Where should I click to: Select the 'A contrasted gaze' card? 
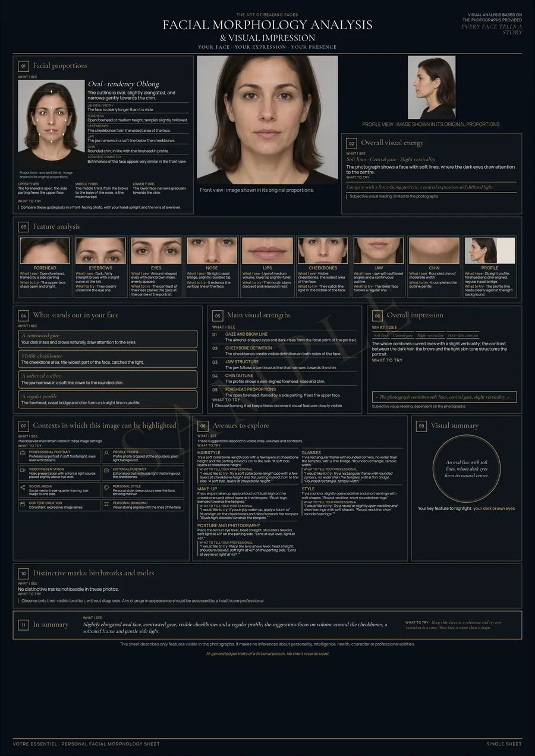[x=108, y=339]
